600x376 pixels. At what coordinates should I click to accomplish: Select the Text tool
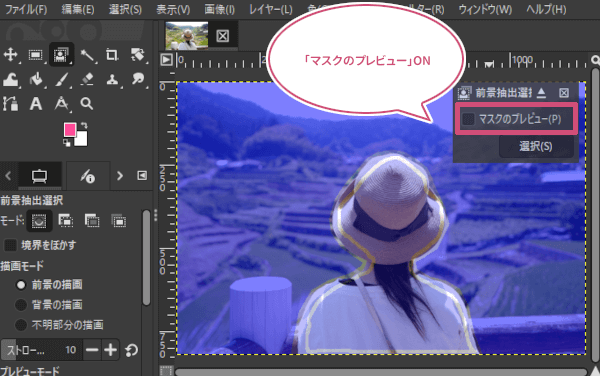point(36,104)
